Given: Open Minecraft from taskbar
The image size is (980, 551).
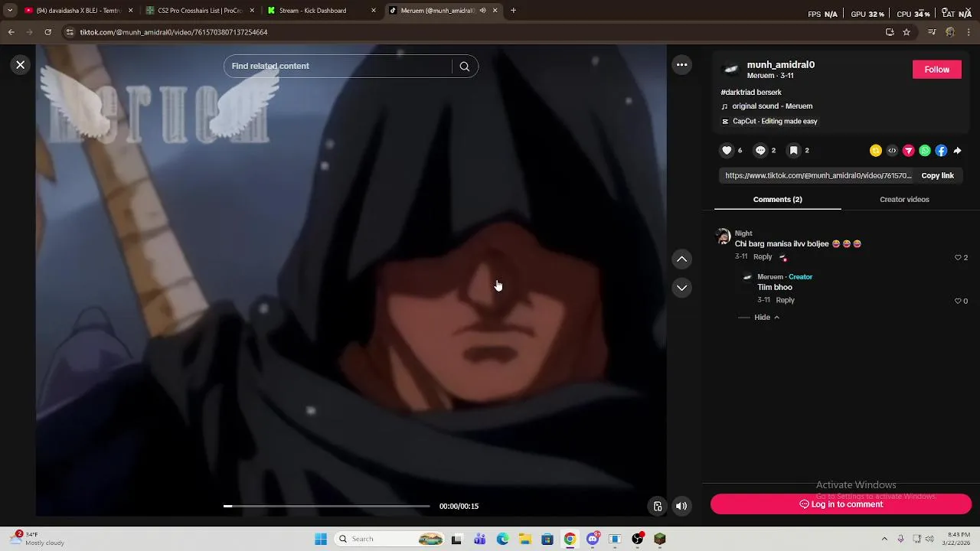Looking at the screenshot, I should pyautogui.click(x=660, y=539).
